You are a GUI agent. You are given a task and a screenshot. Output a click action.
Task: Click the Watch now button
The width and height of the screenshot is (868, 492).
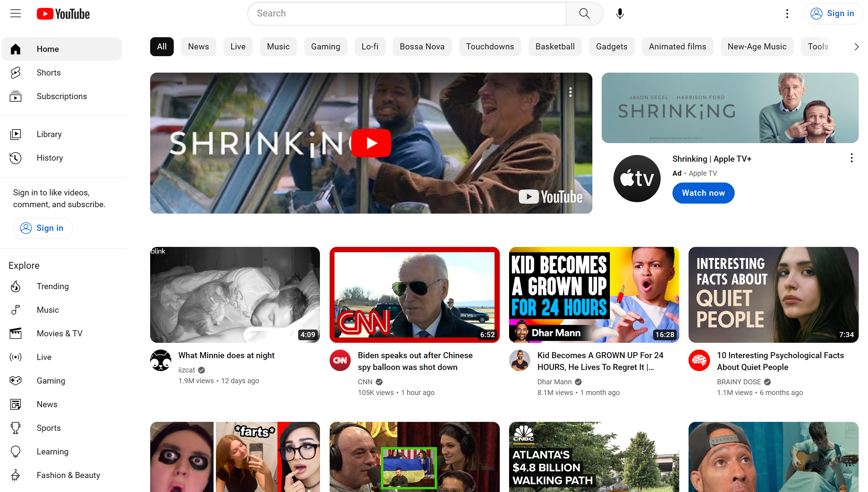click(x=703, y=193)
